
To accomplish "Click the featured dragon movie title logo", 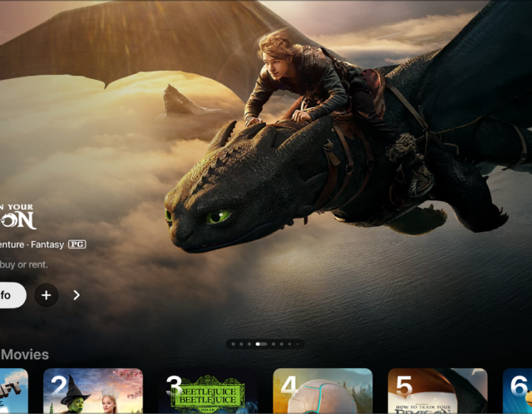I will tap(18, 217).
